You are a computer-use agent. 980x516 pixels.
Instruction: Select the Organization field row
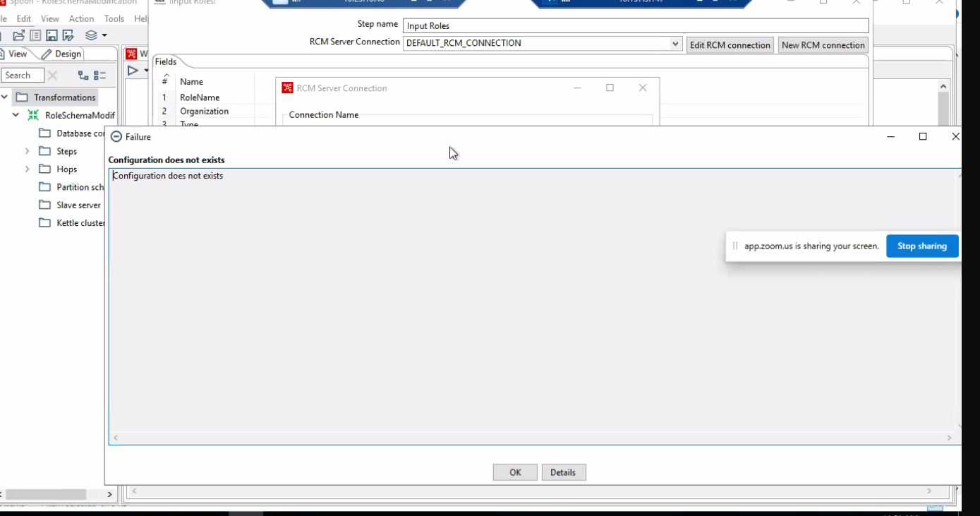coord(205,111)
